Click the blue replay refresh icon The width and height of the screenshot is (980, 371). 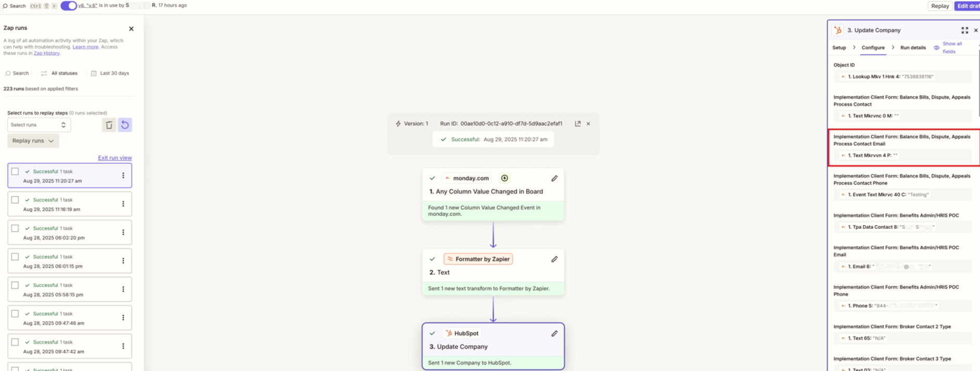tap(125, 125)
